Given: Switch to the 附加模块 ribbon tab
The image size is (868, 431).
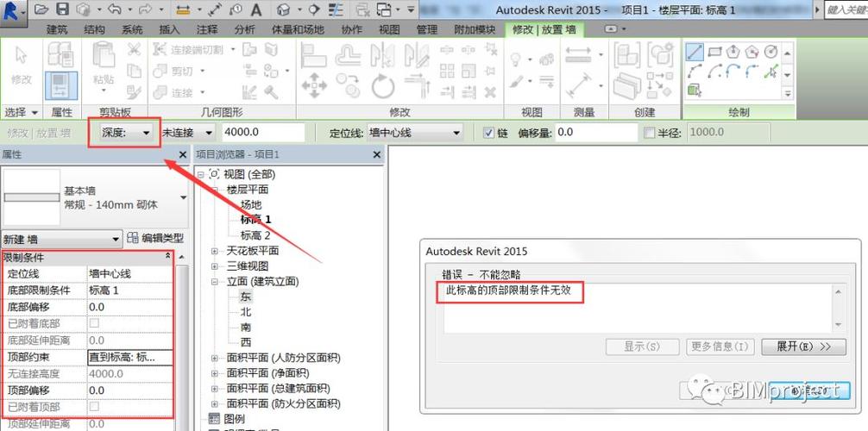Looking at the screenshot, I should click(473, 30).
